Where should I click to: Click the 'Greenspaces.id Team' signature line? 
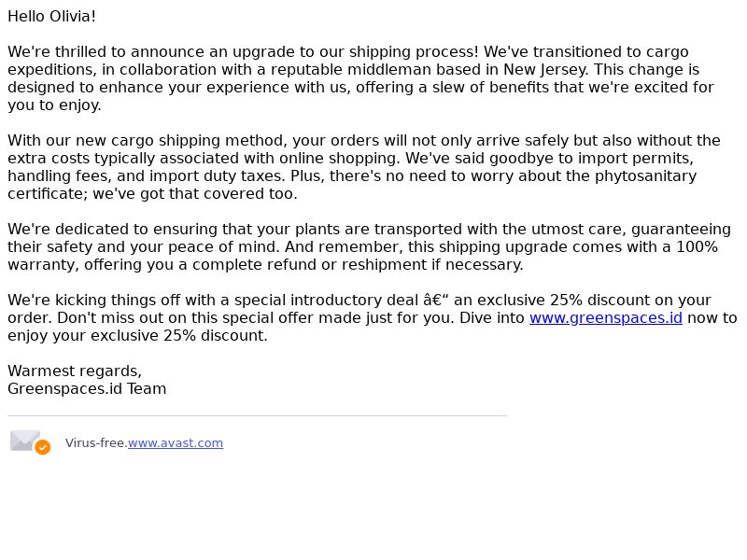(87, 388)
